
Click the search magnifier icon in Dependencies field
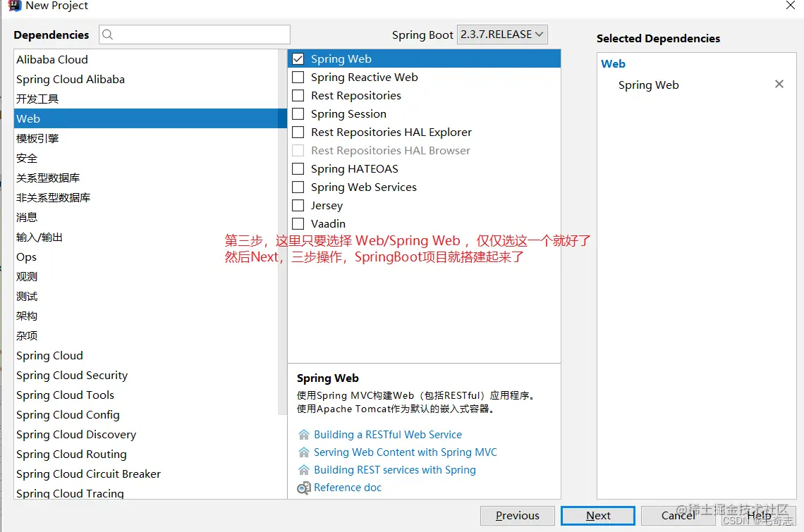point(107,35)
